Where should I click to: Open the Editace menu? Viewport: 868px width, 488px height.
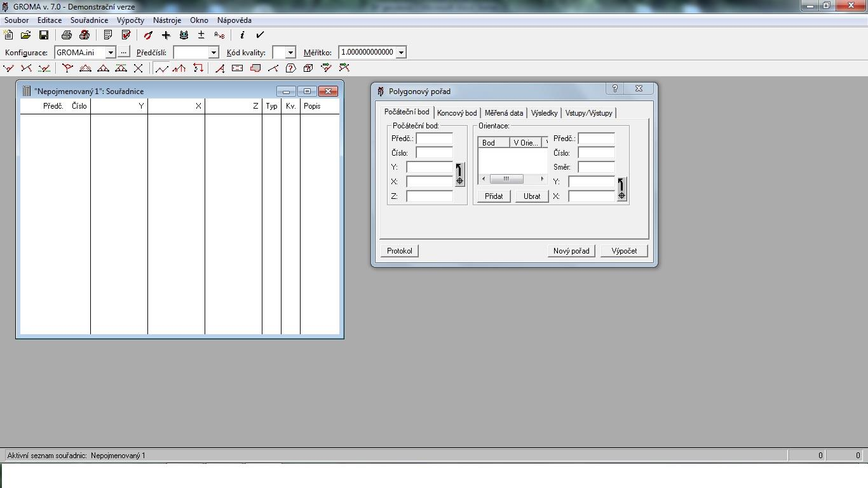[x=50, y=20]
